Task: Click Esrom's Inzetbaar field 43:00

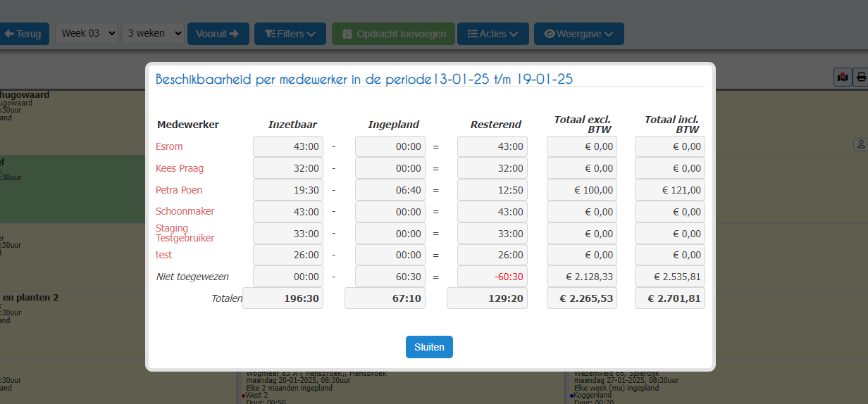Action: pyautogui.click(x=288, y=146)
